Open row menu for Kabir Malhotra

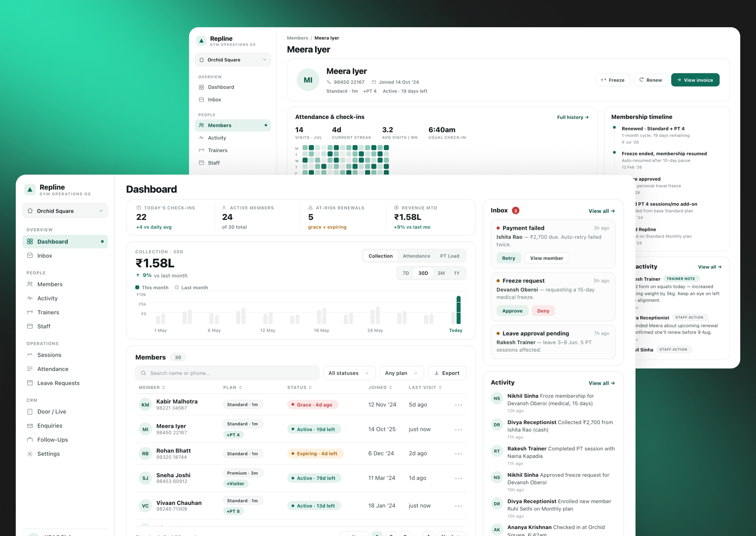point(458,405)
